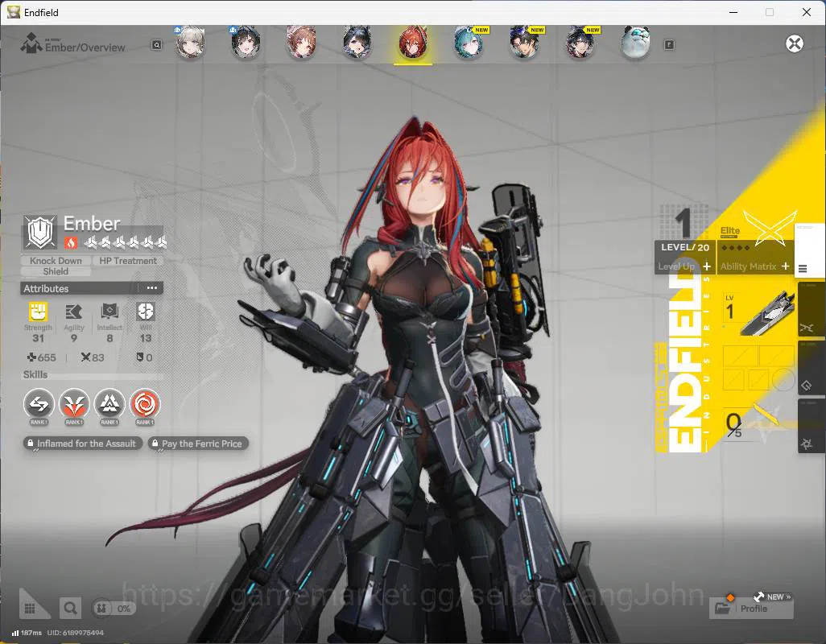Click the 187ms network latency indicator
The image size is (826, 644).
(27, 633)
